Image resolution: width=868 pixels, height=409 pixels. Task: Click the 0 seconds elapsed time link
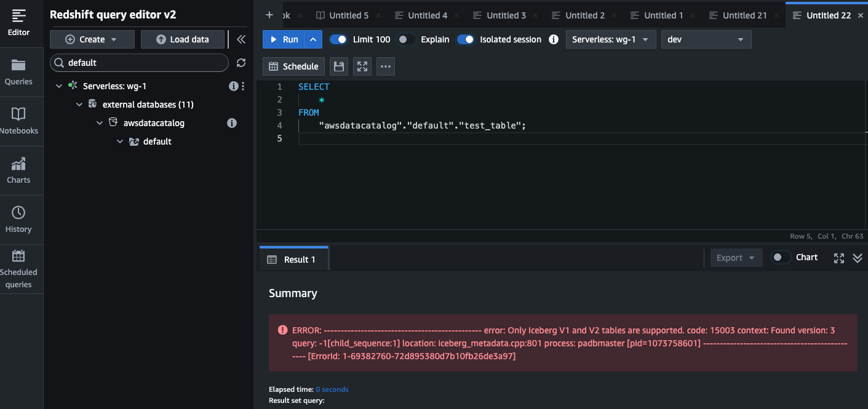332,389
